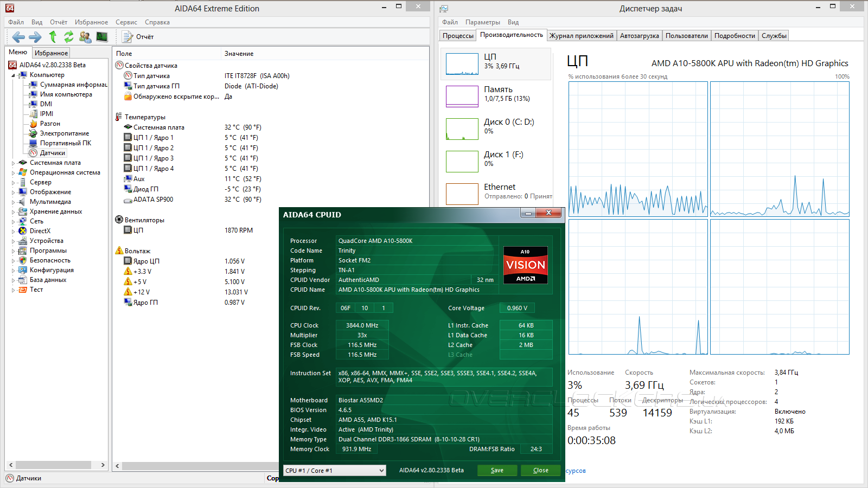Click the monitor diagnostics icon in AIDA64 toolbar
This screenshot has width=868, height=488.
(x=102, y=37)
